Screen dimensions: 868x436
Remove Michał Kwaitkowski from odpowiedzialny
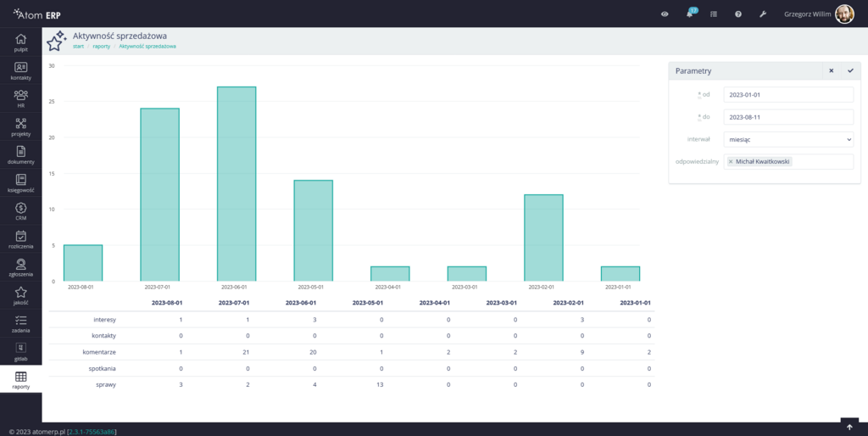point(731,161)
